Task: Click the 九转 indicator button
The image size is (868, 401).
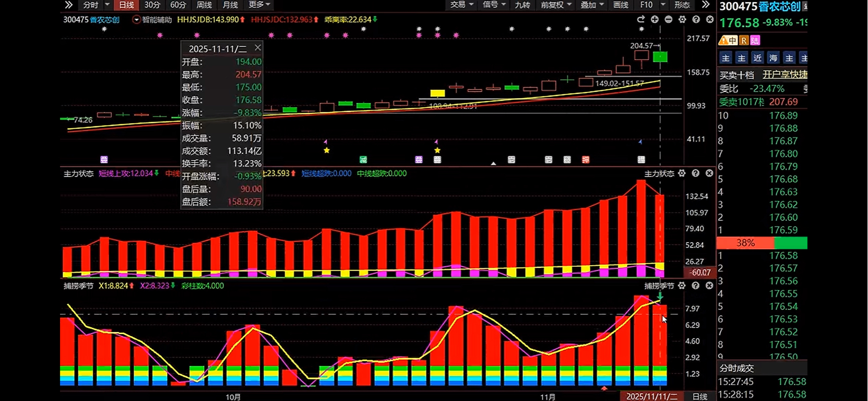Action: (x=522, y=5)
